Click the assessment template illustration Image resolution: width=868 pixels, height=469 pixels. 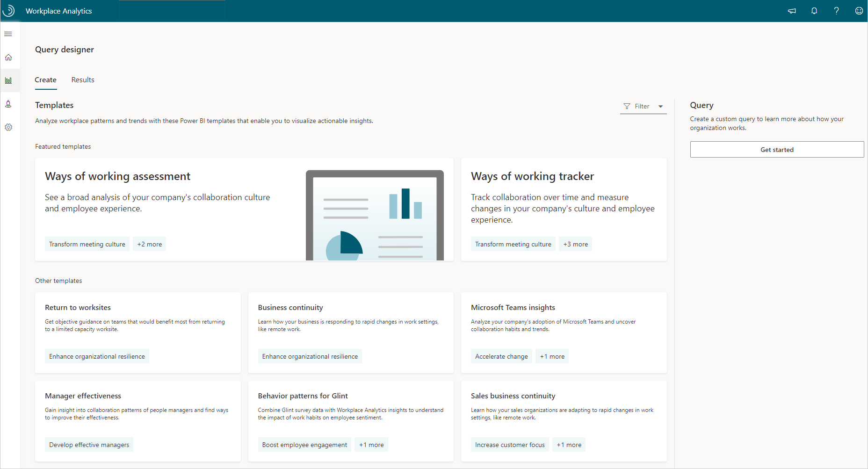coord(375,215)
